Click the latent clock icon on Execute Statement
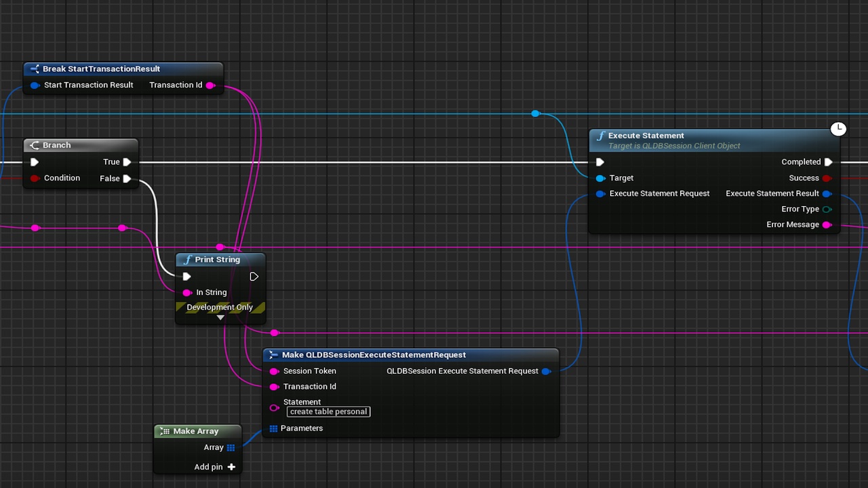This screenshot has width=868, height=488. point(839,129)
